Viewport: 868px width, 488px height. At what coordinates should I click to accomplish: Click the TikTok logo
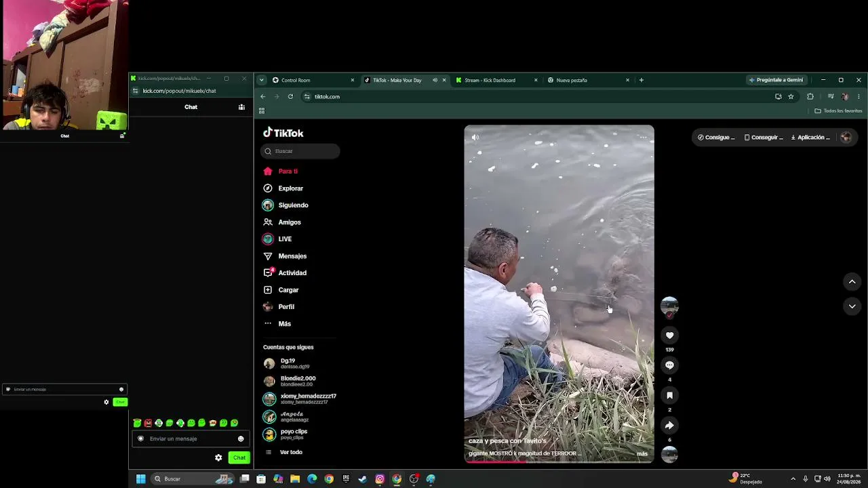tap(283, 133)
